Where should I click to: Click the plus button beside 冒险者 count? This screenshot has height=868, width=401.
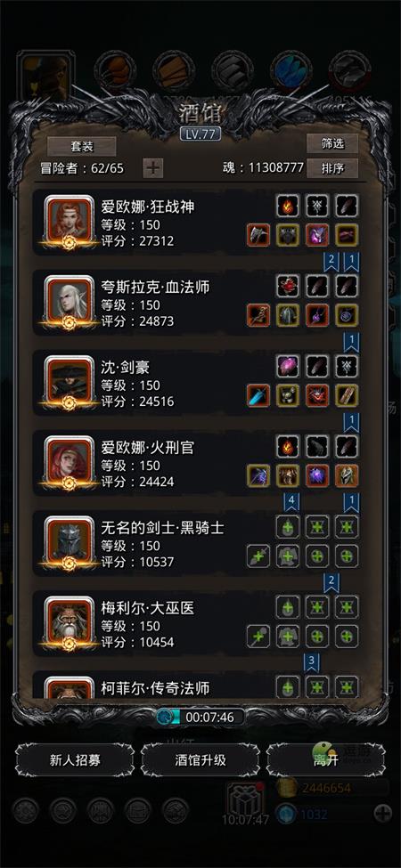[153, 168]
